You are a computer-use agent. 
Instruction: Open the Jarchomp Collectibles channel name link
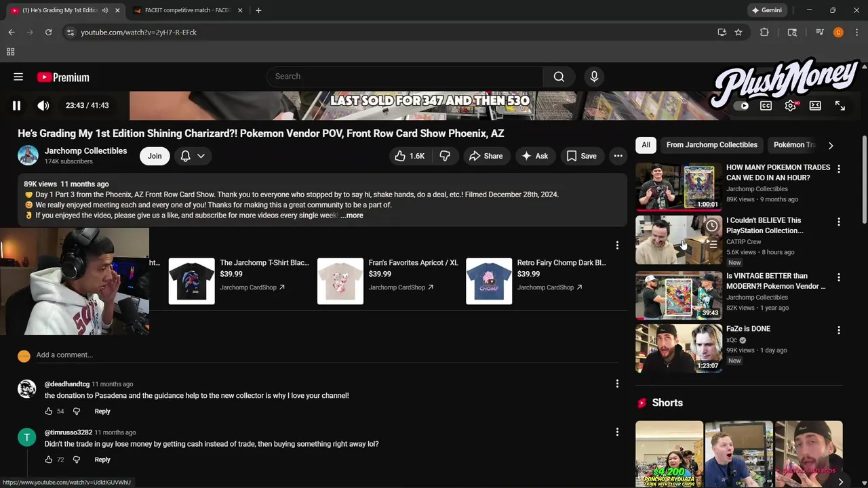[x=85, y=151]
